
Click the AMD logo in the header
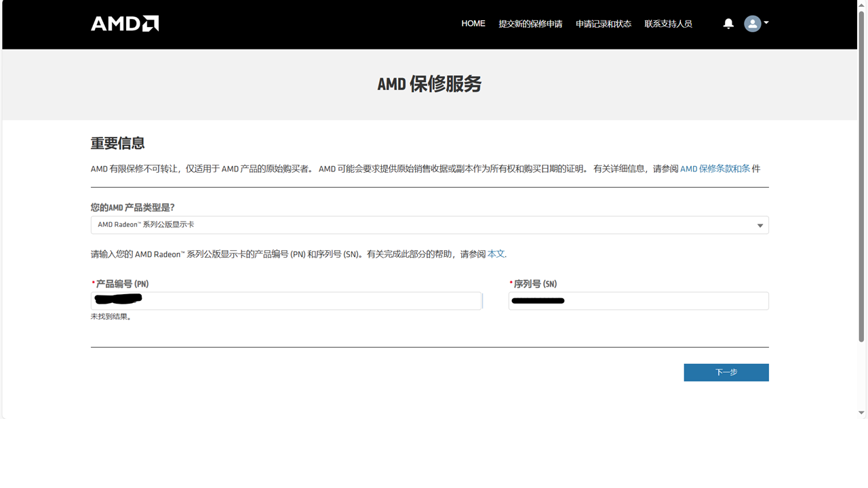125,24
